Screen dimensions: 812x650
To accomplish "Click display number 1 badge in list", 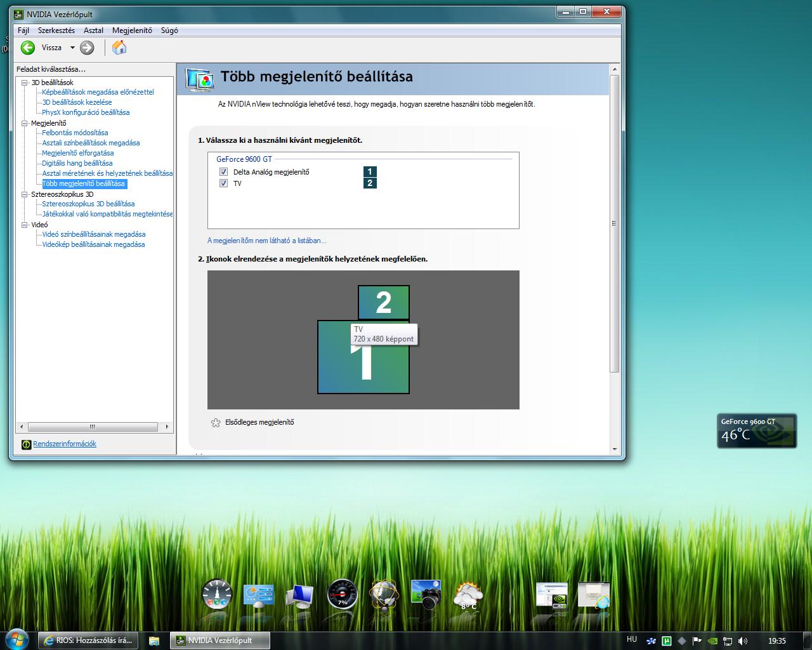I will 370,171.
